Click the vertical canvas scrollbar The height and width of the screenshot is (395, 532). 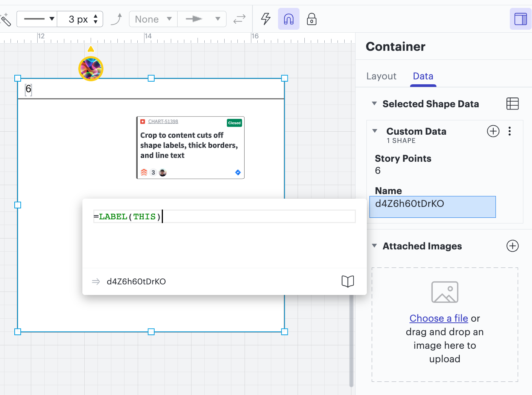pyautogui.click(x=351, y=340)
